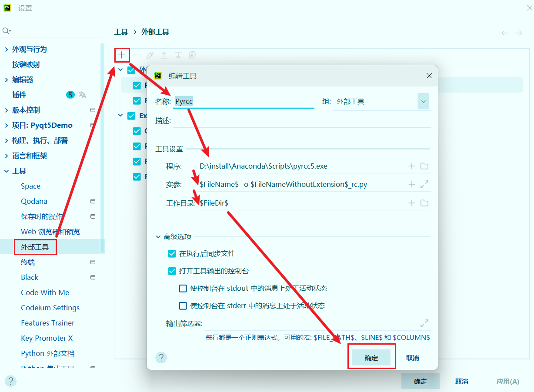Collapse the 高级选项 section
The width and height of the screenshot is (534, 392).
click(158, 237)
